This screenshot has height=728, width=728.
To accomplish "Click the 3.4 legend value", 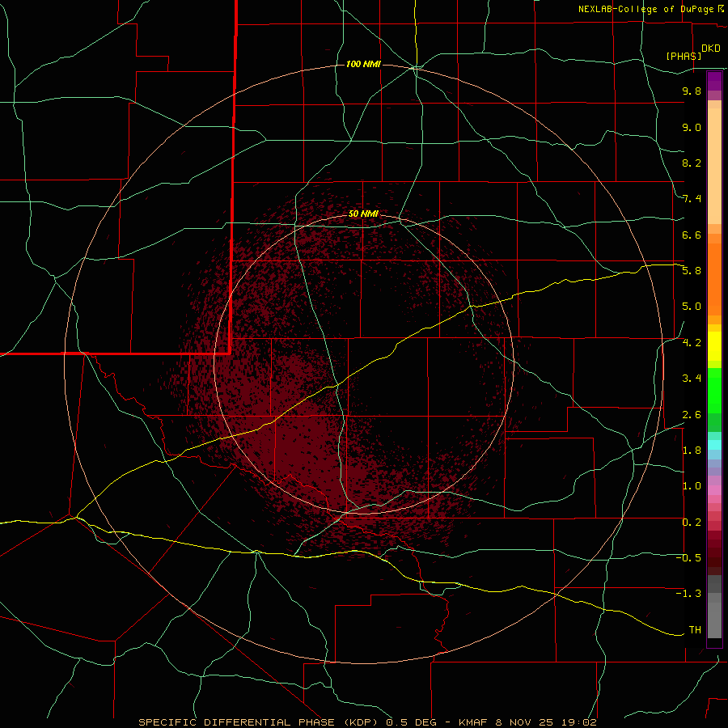I will click(x=692, y=379).
